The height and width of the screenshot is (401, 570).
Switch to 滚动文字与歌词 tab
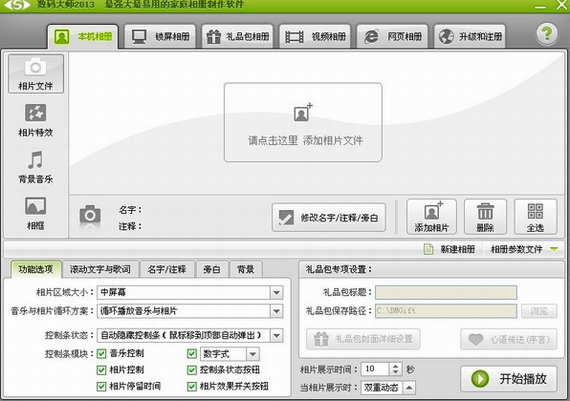(100, 269)
